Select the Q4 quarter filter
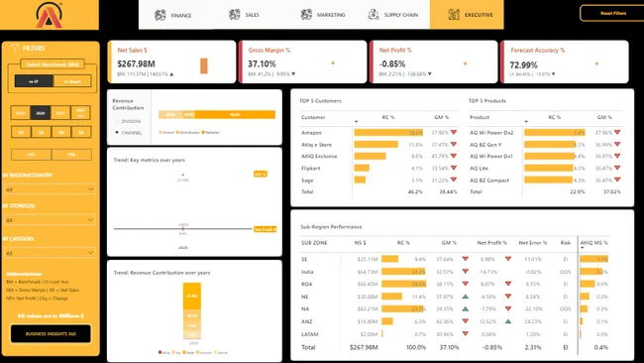This screenshot has height=363, width=644. tap(81, 132)
